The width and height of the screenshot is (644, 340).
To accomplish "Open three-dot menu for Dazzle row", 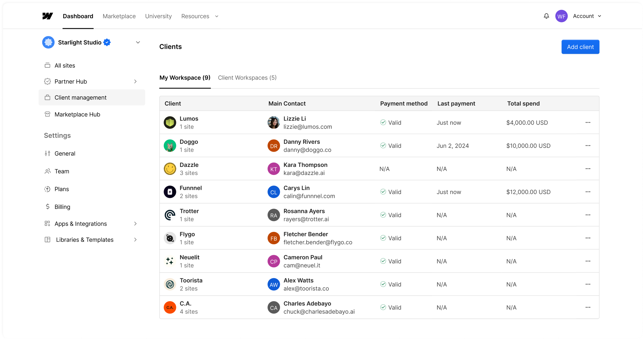I will [588, 169].
